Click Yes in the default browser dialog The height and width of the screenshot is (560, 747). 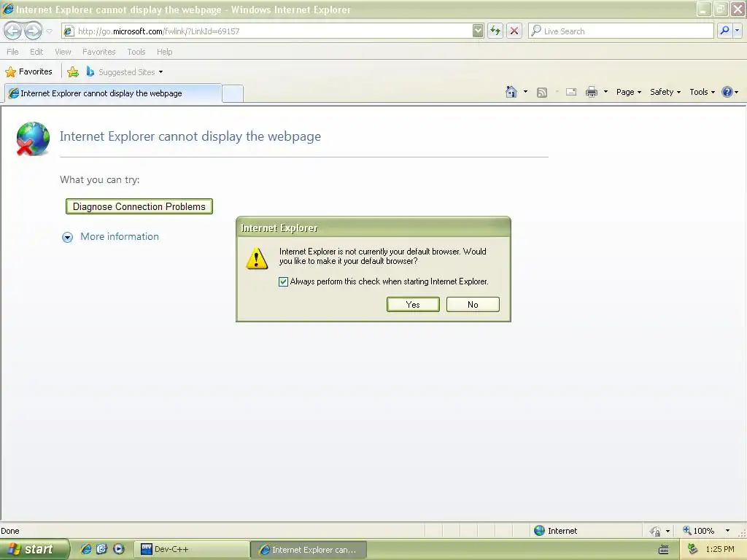tap(413, 304)
